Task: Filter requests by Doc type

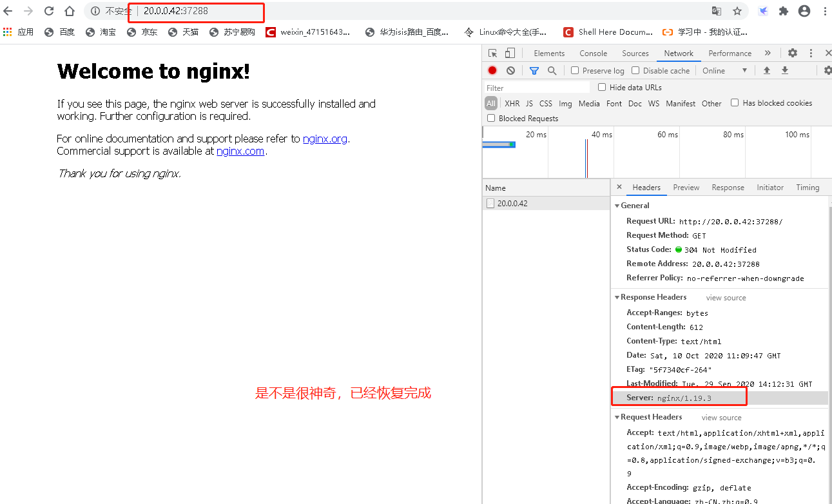Action: (635, 103)
